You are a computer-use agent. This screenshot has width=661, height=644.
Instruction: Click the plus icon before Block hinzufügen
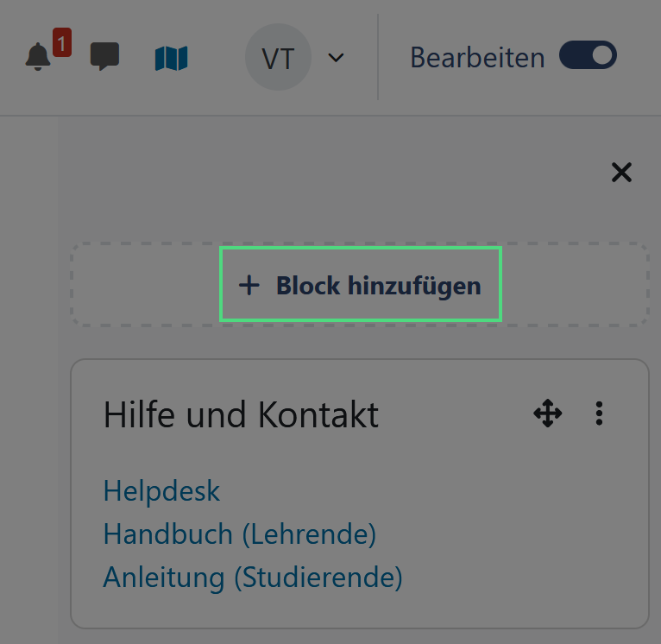pyautogui.click(x=249, y=285)
